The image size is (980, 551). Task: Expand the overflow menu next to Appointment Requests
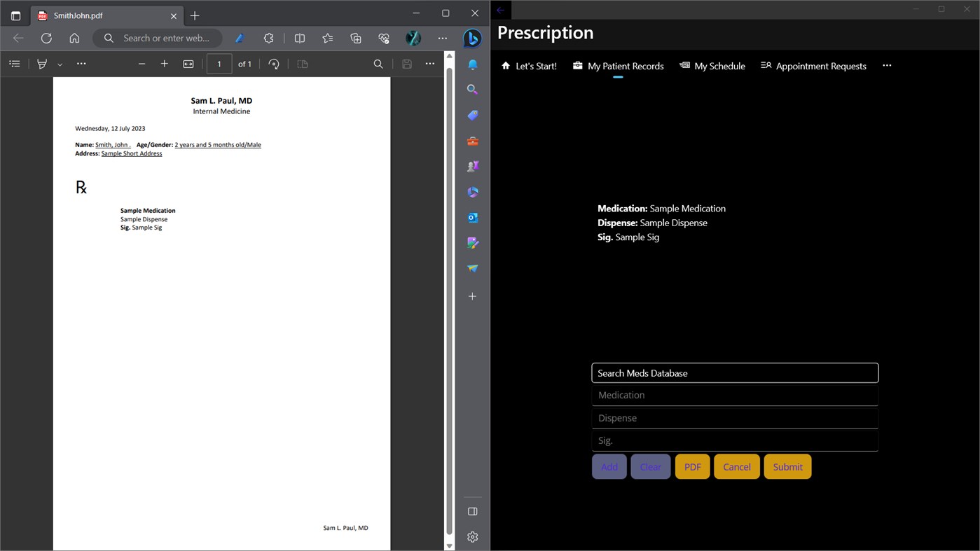pyautogui.click(x=887, y=65)
